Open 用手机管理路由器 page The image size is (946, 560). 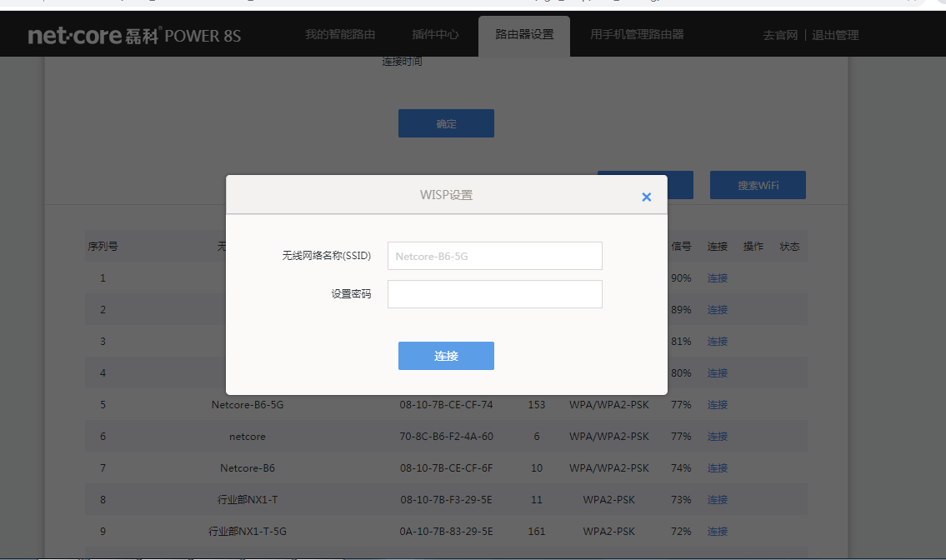637,34
